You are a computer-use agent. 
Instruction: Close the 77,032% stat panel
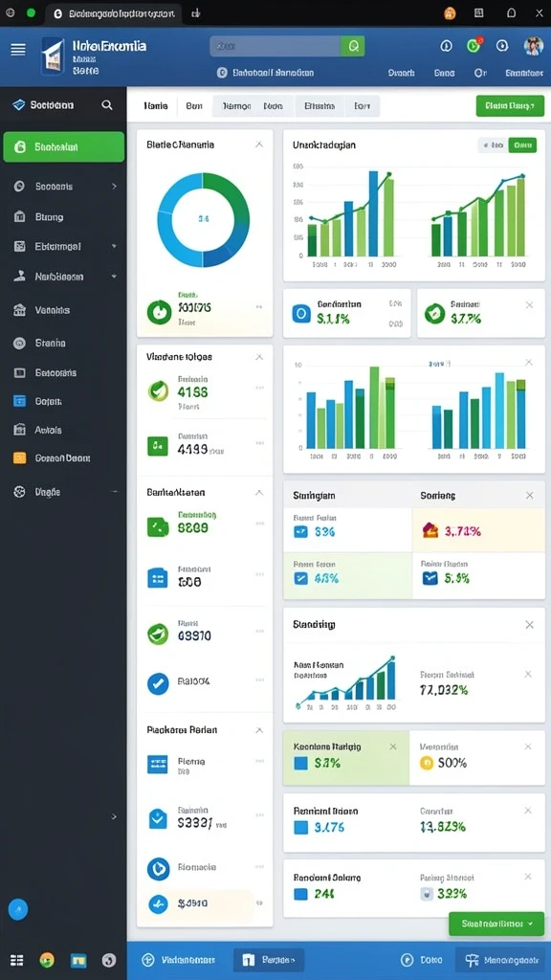tap(528, 674)
